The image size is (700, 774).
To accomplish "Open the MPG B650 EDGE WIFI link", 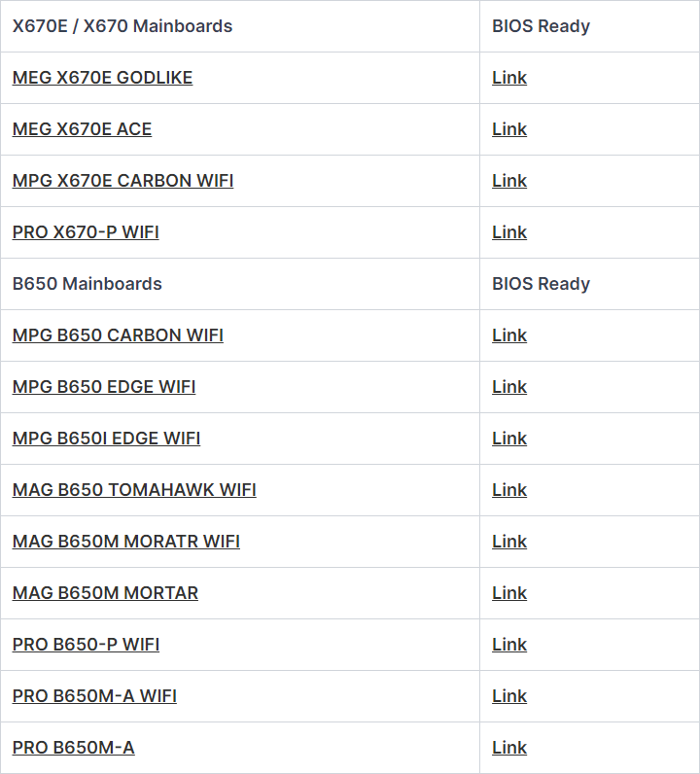I will [104, 387].
